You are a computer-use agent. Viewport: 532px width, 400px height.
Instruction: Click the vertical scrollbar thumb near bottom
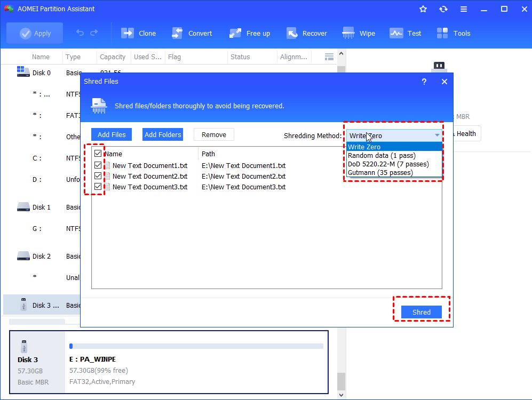pos(342,381)
